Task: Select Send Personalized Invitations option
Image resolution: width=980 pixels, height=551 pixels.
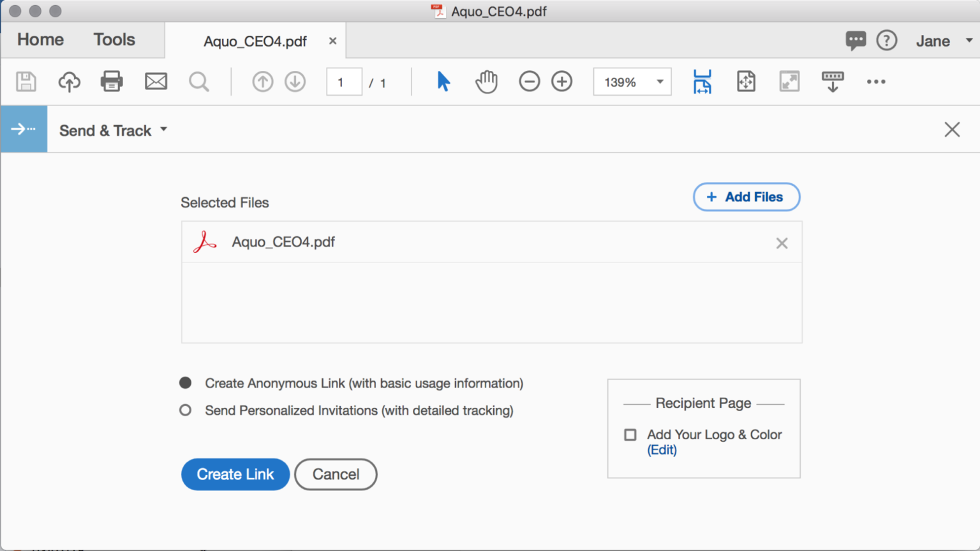Action: tap(185, 410)
